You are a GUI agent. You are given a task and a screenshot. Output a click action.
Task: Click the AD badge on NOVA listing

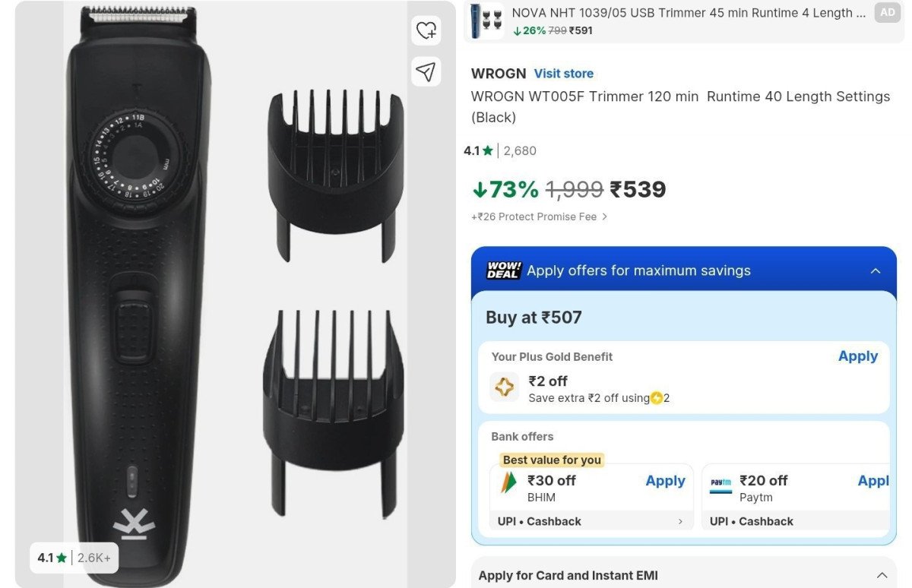point(887,13)
